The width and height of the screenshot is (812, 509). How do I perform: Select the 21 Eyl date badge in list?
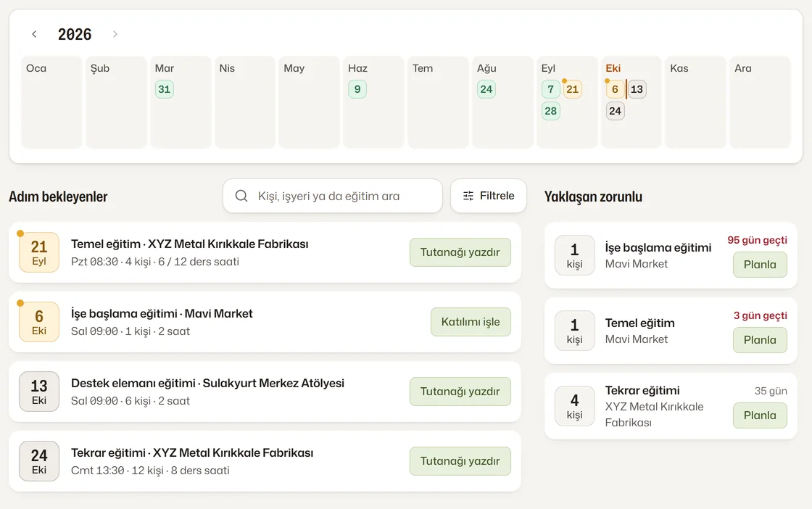39,252
